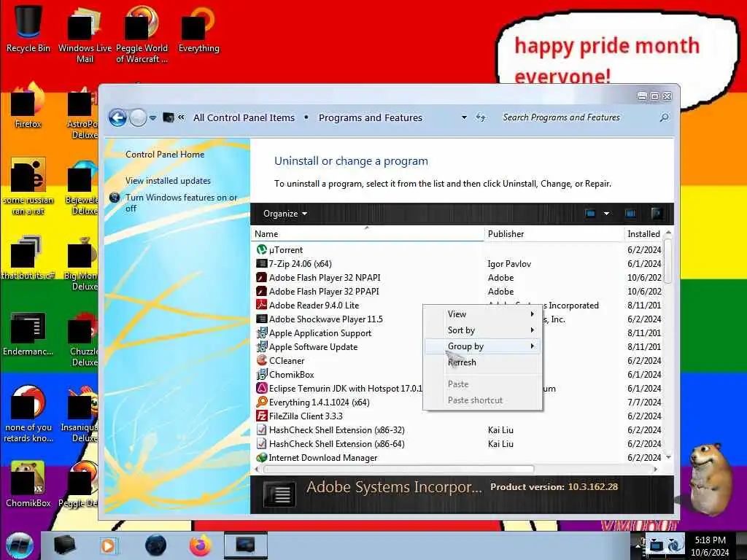Choose Refresh from the context menu
Viewport: 747px width, 560px height.
[483, 362]
